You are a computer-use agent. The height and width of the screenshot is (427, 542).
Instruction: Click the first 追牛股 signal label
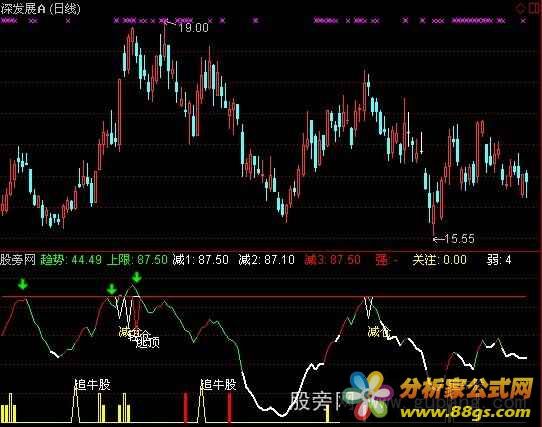93,384
